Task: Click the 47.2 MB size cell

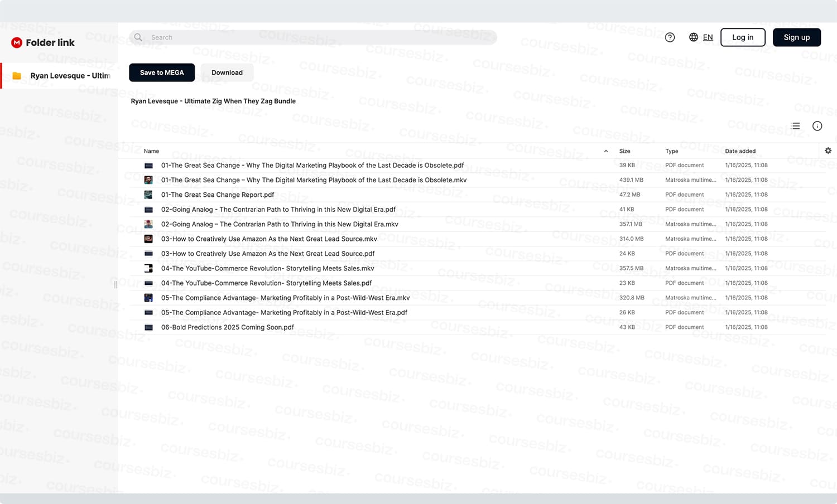Action: click(x=630, y=195)
